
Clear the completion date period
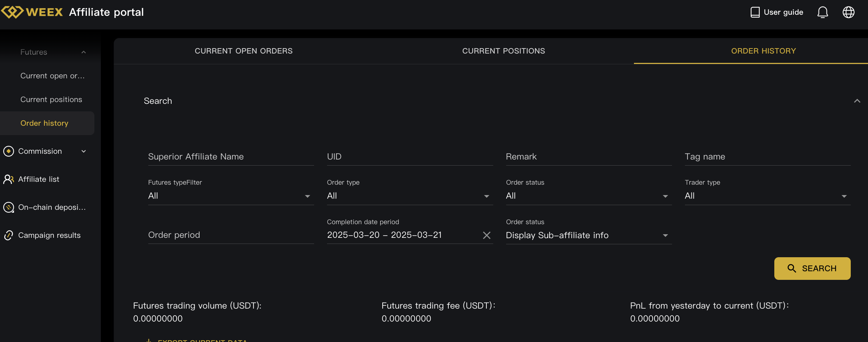(486, 235)
